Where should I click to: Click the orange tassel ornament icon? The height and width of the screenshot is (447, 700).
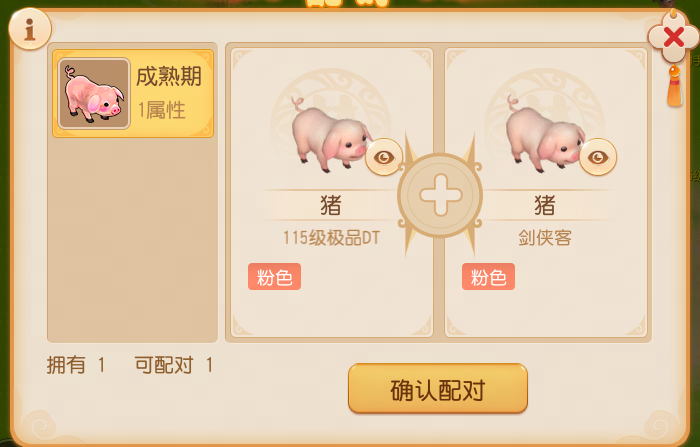(675, 86)
